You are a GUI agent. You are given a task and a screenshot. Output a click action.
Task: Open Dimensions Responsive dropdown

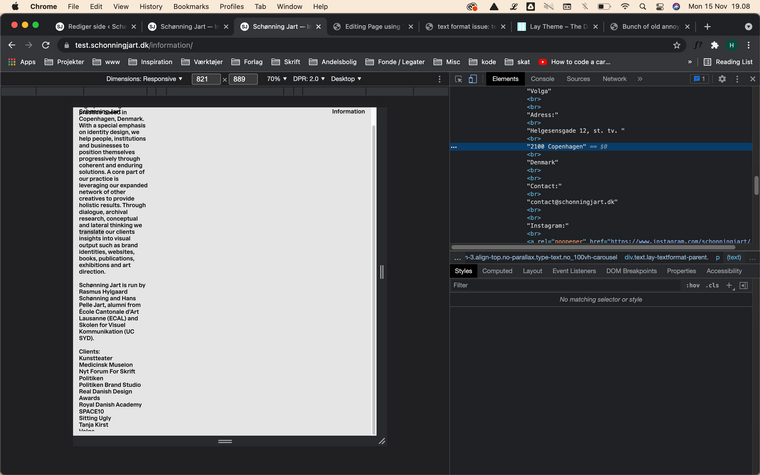[x=145, y=79]
